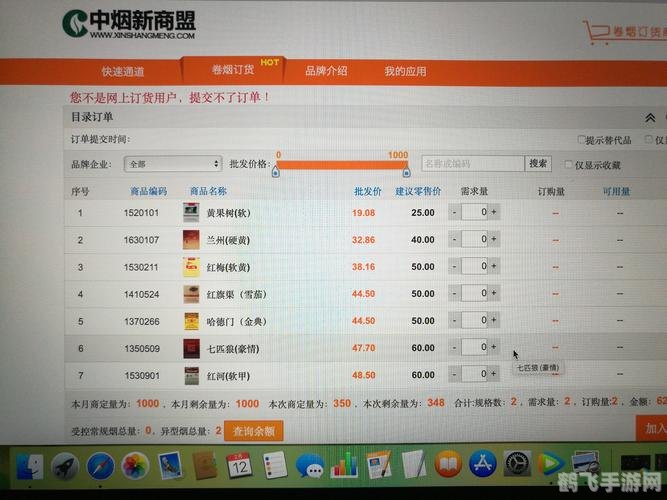Collapse the 目录订单 panel with double chevron
Screen dimensions: 667x500
tap(650, 118)
